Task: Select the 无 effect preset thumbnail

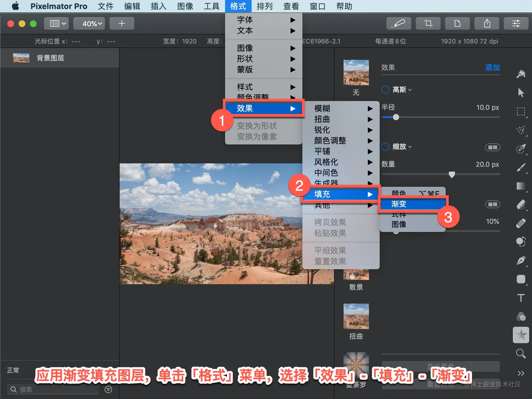Action: click(356, 73)
